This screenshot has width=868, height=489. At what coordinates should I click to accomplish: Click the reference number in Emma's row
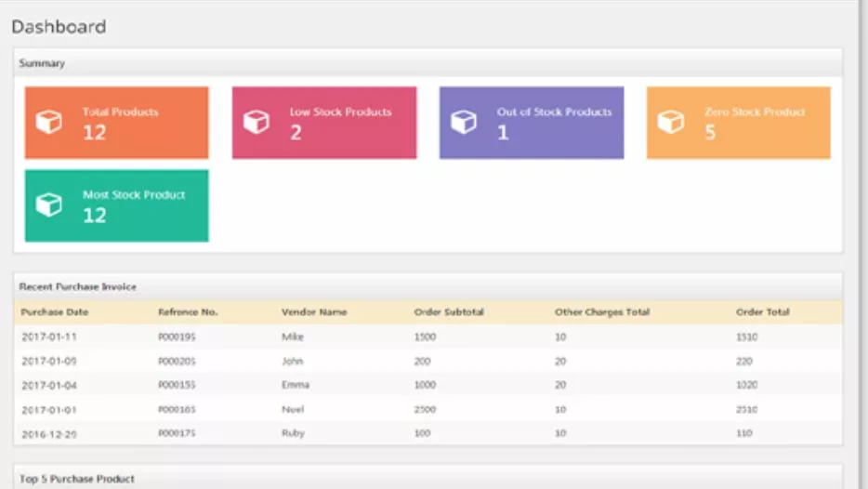click(177, 385)
